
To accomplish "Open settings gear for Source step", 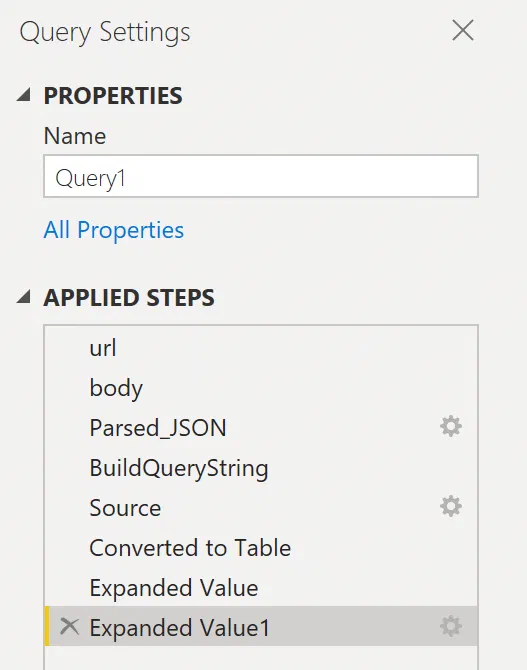I will coord(451,507).
